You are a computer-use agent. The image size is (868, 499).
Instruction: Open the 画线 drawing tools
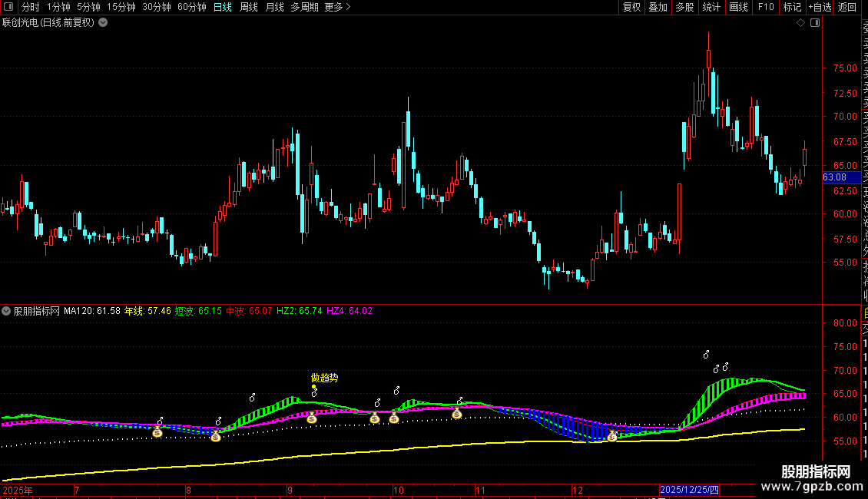tap(738, 7)
